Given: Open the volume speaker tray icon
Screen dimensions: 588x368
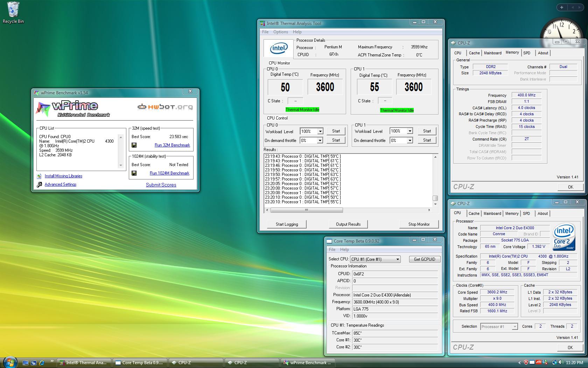Looking at the screenshot, I should coord(561,362).
